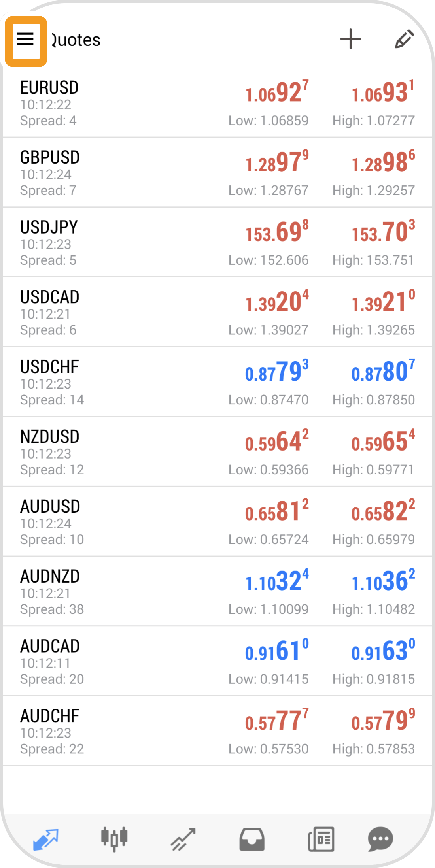Tap the Quotes screen title
The image size is (435, 868).
point(76,40)
